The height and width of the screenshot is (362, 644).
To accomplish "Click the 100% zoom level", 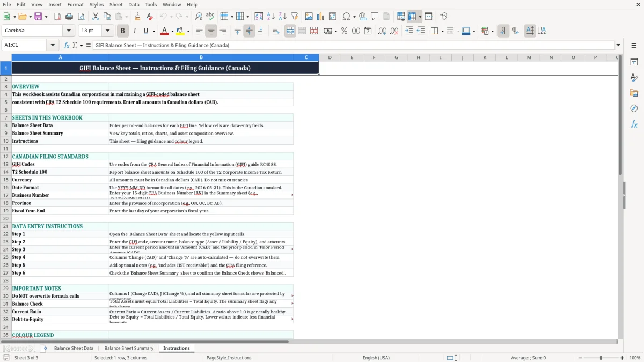I will (635, 358).
